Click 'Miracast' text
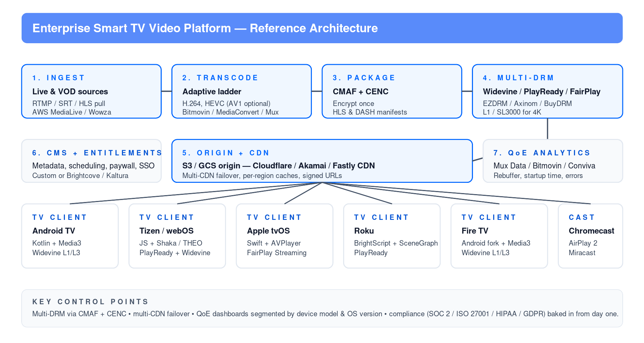 (582, 253)
